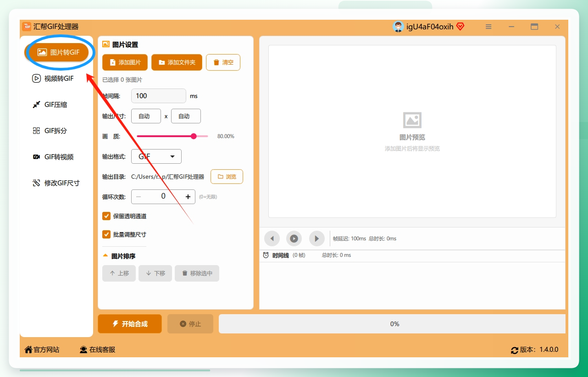Start merging with 开始合成

tap(130, 324)
